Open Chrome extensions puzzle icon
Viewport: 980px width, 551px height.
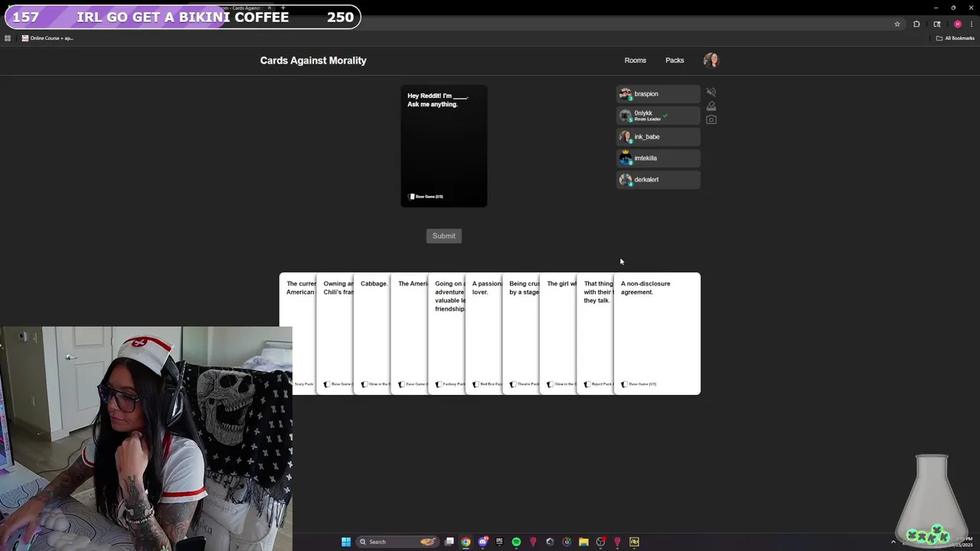[916, 24]
